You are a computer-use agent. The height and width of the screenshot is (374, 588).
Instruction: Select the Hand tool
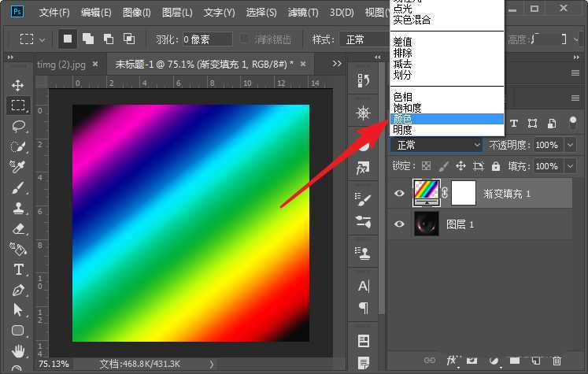tap(17, 351)
